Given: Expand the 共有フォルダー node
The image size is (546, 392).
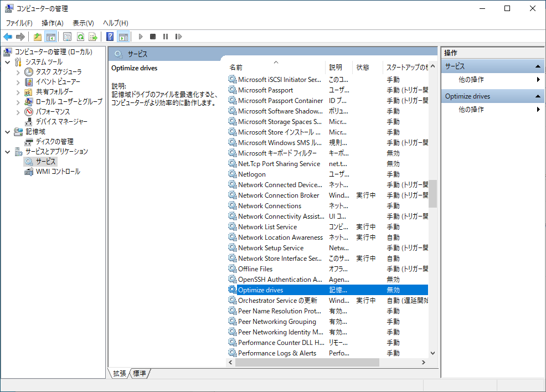Looking at the screenshot, I should [x=18, y=92].
